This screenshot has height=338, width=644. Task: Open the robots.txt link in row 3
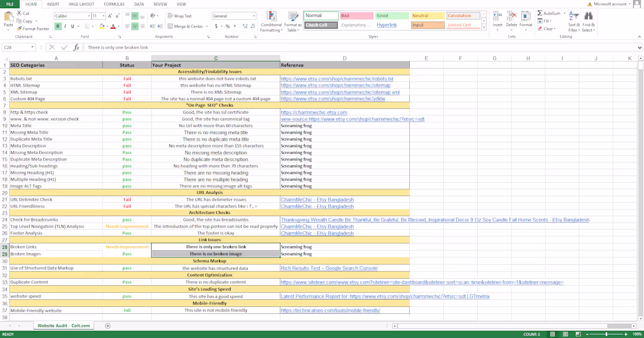click(x=337, y=78)
